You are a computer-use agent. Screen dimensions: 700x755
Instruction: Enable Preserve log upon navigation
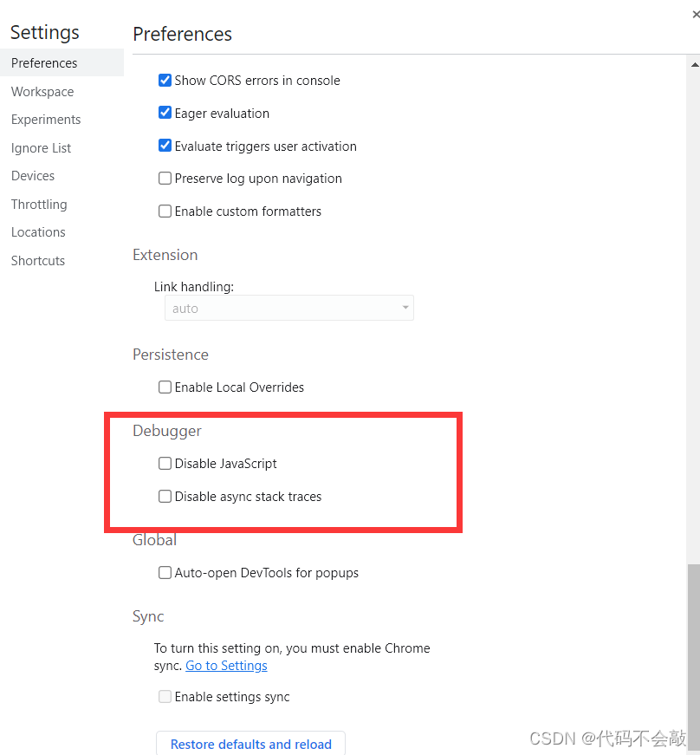165,179
